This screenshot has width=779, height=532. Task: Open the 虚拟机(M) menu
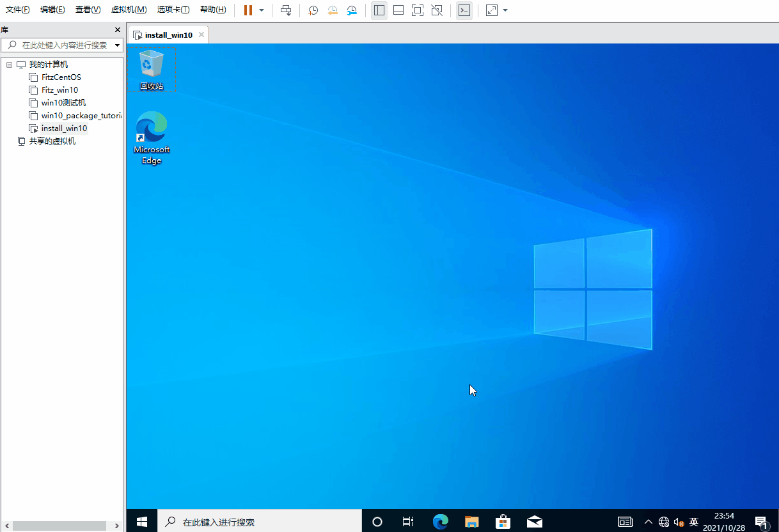coord(129,10)
